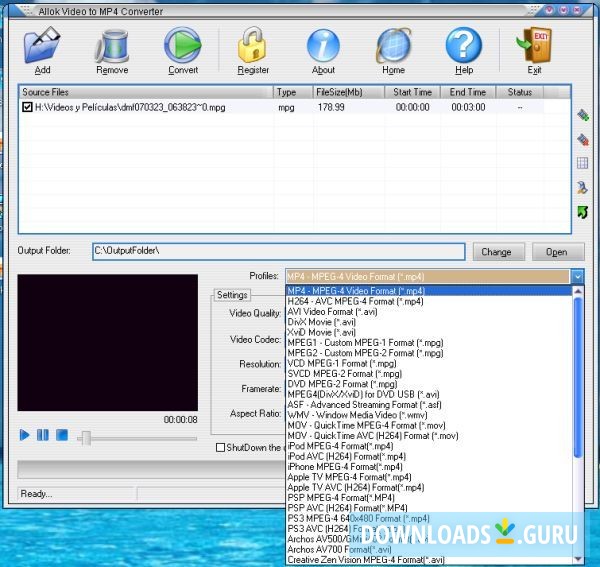This screenshot has height=567, width=600.
Task: Click the Open output folder button
Action: coord(558,252)
